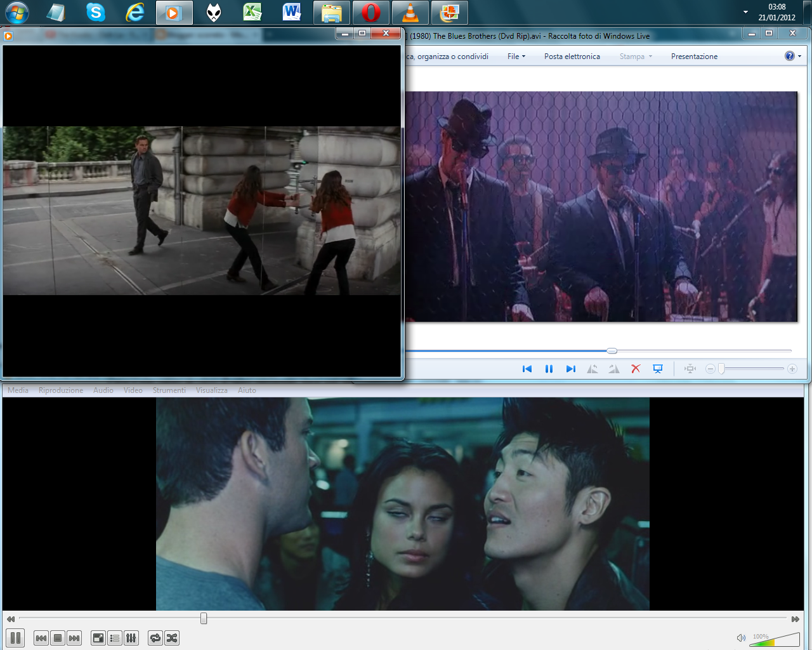This screenshot has width=812, height=650.
Task: Open the Windows Start menu
Action: [16, 13]
